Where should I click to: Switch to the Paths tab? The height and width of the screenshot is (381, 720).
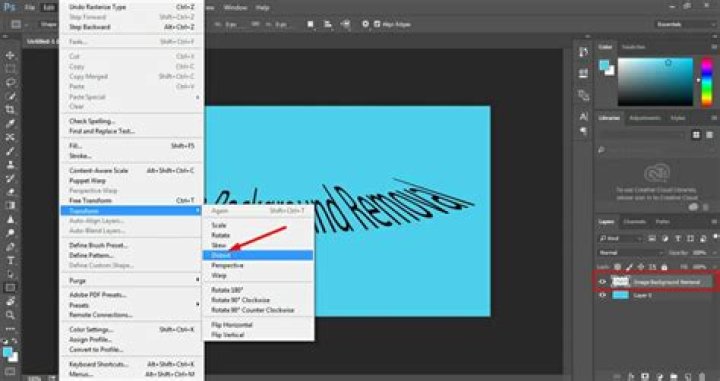pos(663,222)
